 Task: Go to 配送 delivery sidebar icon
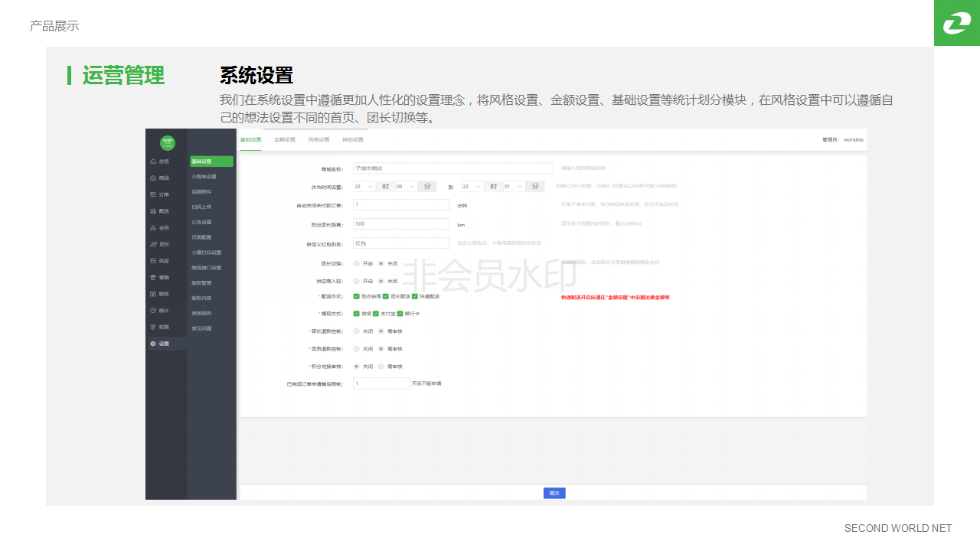[x=153, y=211]
